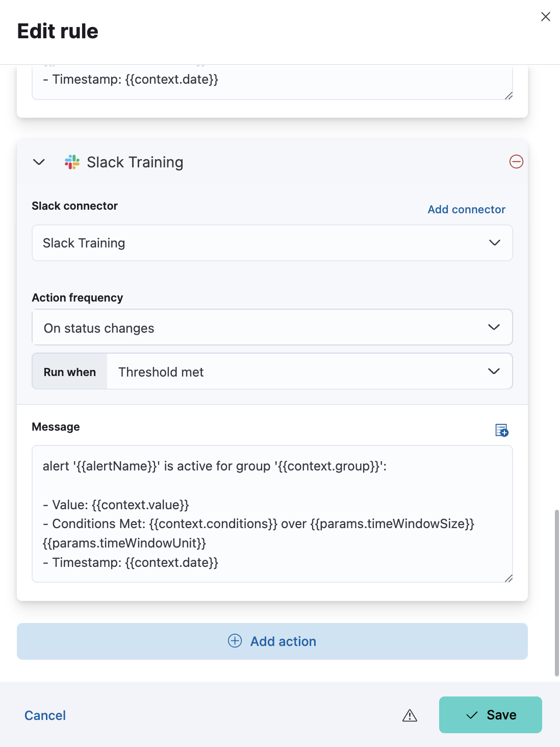Click the Cancel link
Screen dimensions: 560x747
click(45, 715)
